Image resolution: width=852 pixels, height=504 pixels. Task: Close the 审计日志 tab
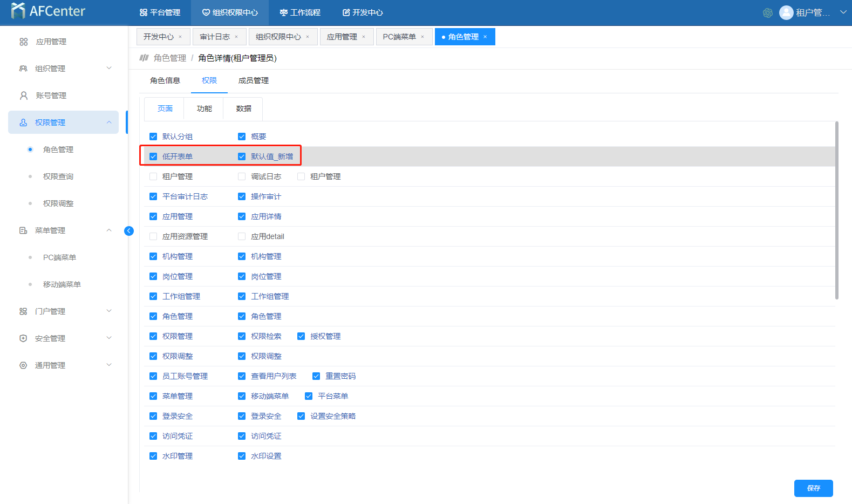point(236,37)
